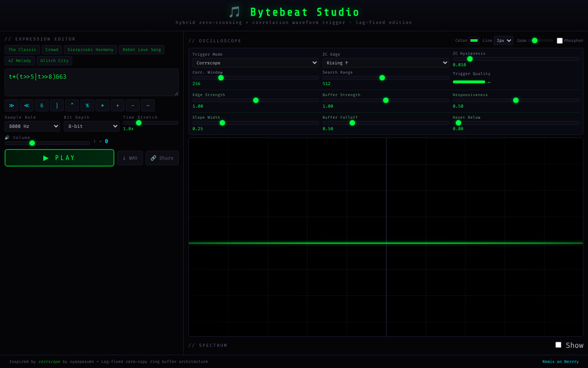Click the PLAY button

coord(59,158)
